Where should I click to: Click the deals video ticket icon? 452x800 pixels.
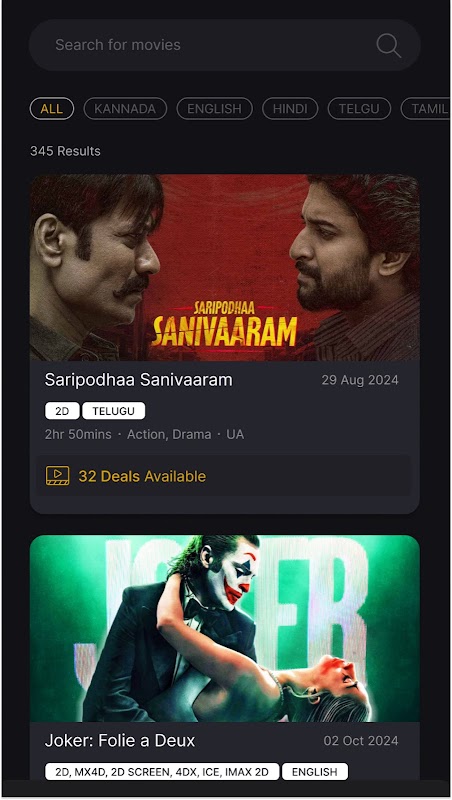(x=58, y=476)
